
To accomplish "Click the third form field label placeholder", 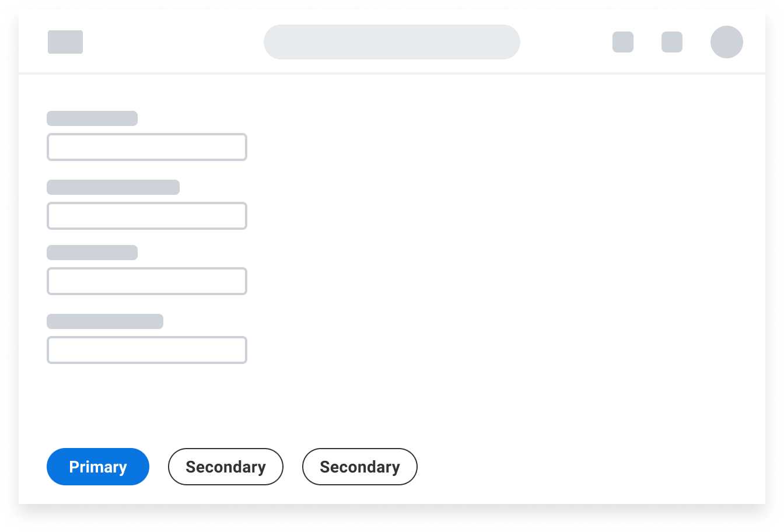I will point(92,253).
